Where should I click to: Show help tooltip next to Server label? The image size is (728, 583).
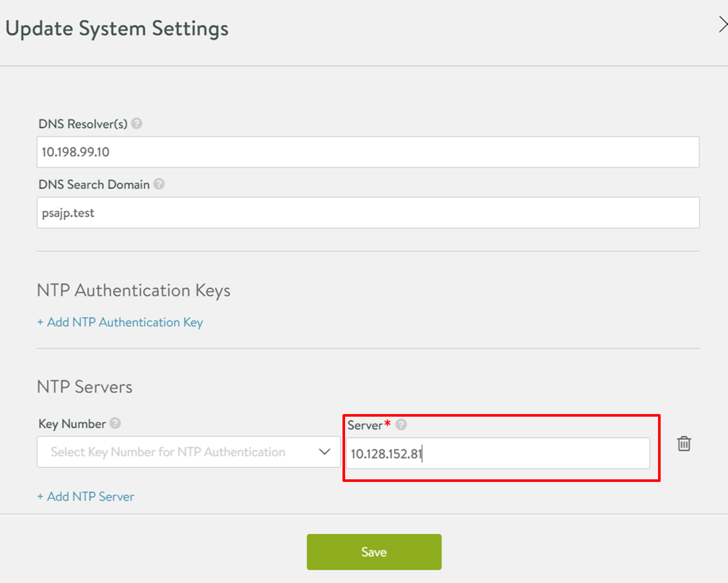point(401,425)
